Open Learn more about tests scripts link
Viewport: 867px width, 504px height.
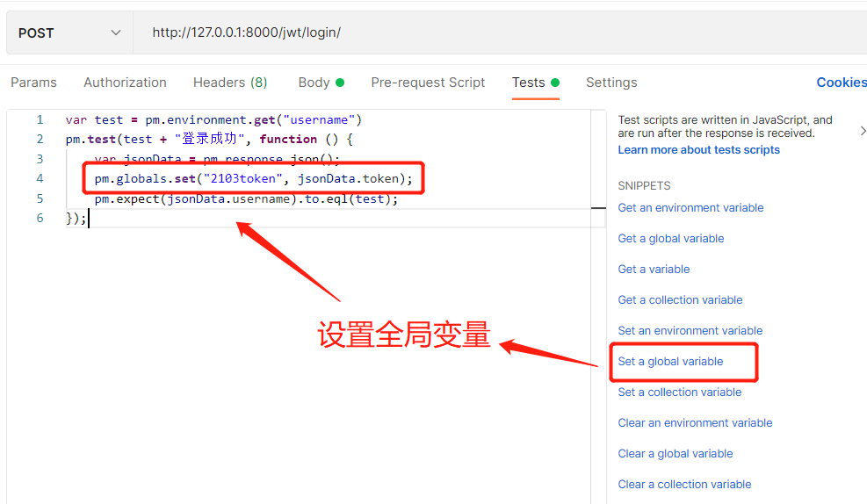699,150
